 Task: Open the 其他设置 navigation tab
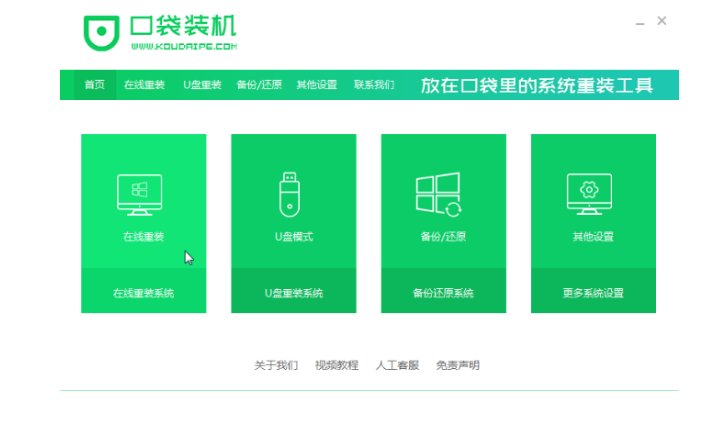tap(316, 85)
